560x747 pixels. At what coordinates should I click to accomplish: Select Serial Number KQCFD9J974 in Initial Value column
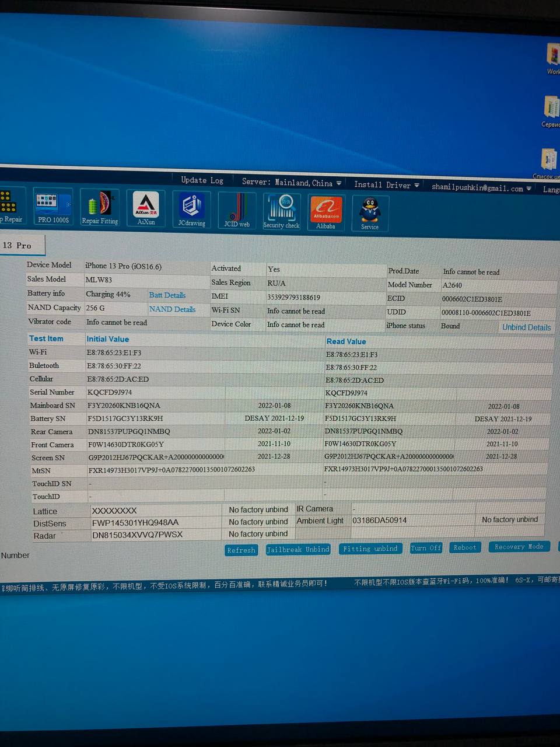pos(110,392)
